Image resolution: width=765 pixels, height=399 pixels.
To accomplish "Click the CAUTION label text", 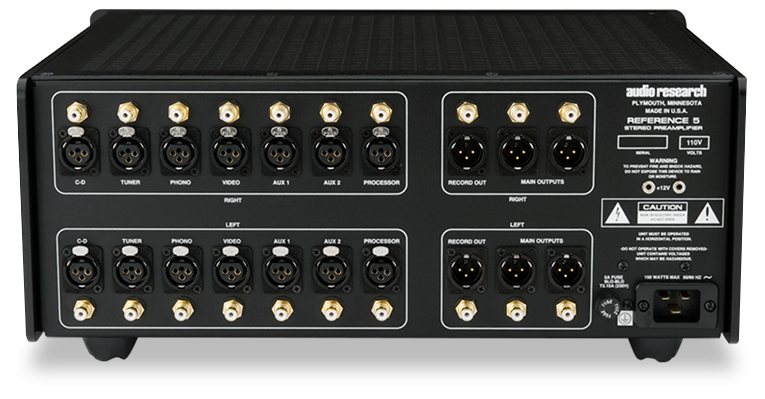I will (662, 207).
